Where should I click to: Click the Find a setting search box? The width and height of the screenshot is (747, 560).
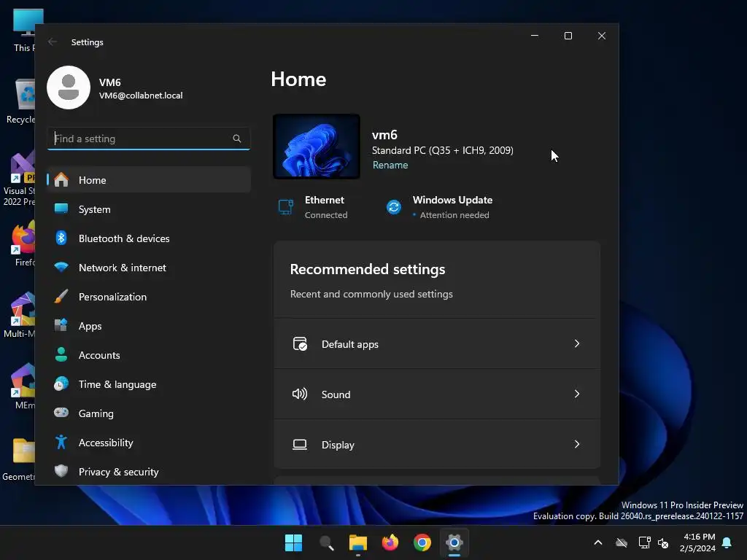click(x=149, y=139)
